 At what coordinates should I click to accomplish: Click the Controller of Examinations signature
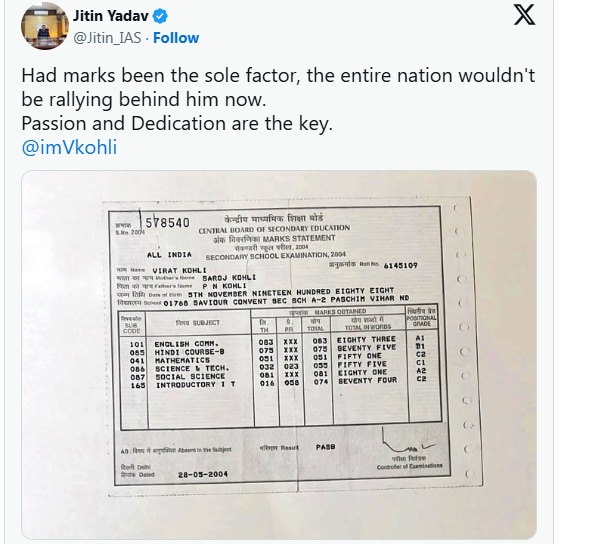pyautogui.click(x=408, y=444)
